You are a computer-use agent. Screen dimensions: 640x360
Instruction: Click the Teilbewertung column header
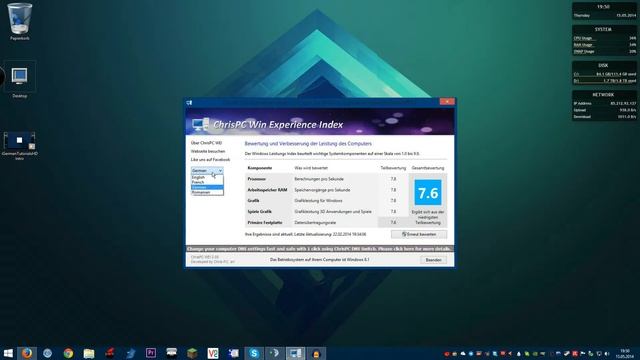point(393,168)
